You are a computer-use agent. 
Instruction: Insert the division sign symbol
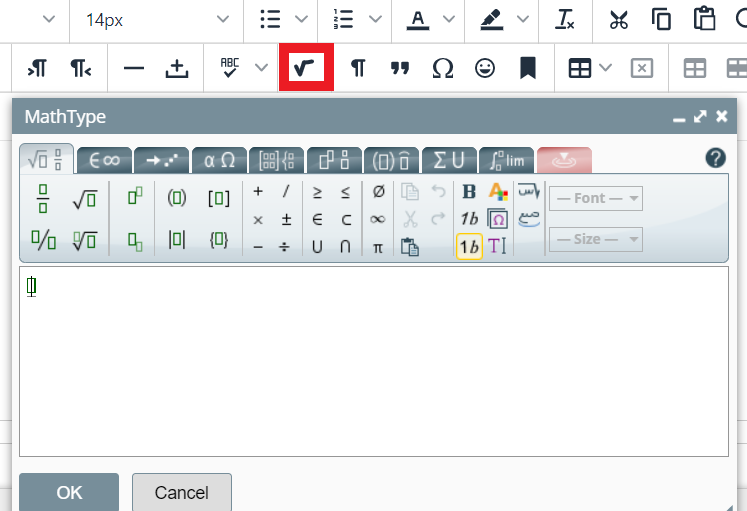coord(284,247)
